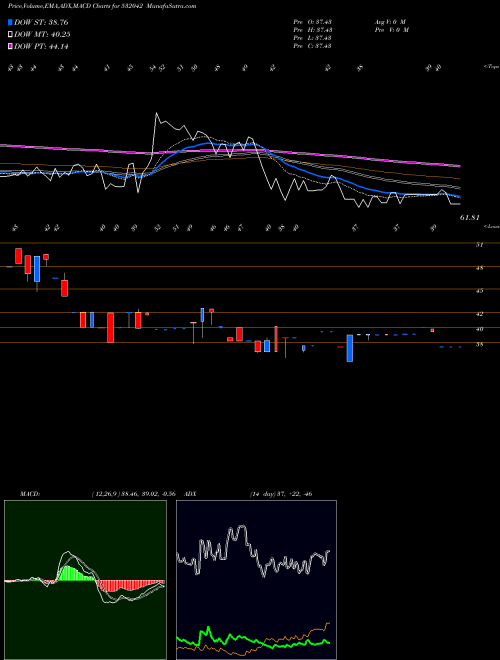
Task: Click the 'Pre H: 37.43' high value
Action: click(313, 30)
